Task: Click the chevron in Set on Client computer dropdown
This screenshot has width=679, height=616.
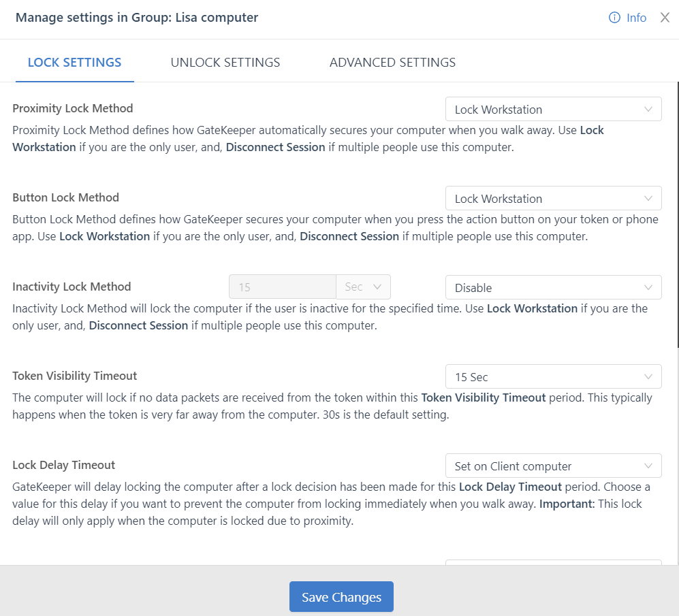Action: 648,466
